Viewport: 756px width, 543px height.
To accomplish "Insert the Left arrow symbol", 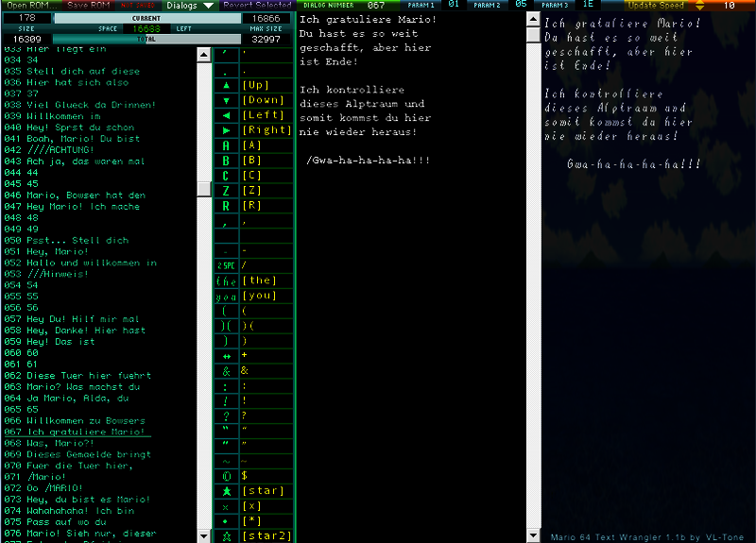I will pos(226,115).
